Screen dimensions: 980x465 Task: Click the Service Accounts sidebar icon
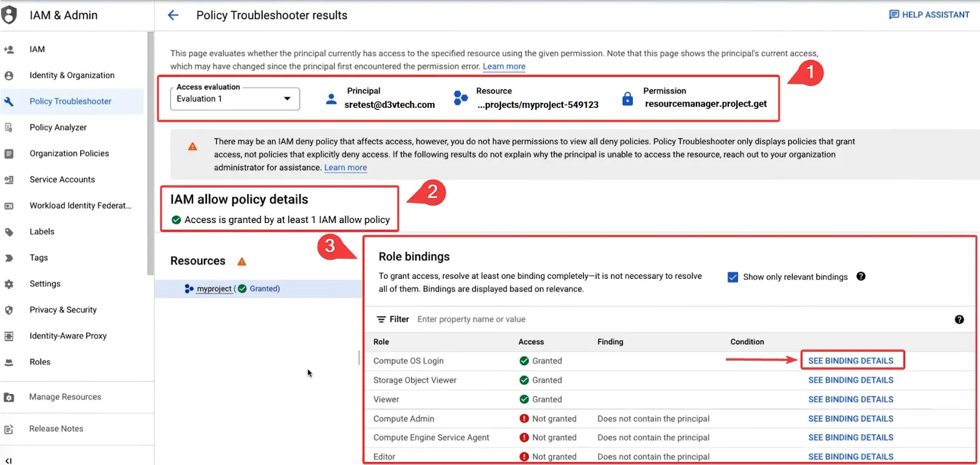9,180
